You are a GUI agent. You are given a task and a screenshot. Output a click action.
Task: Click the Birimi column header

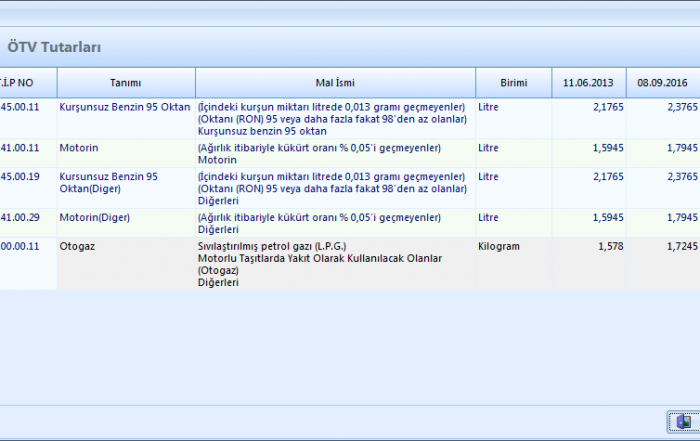[512, 82]
